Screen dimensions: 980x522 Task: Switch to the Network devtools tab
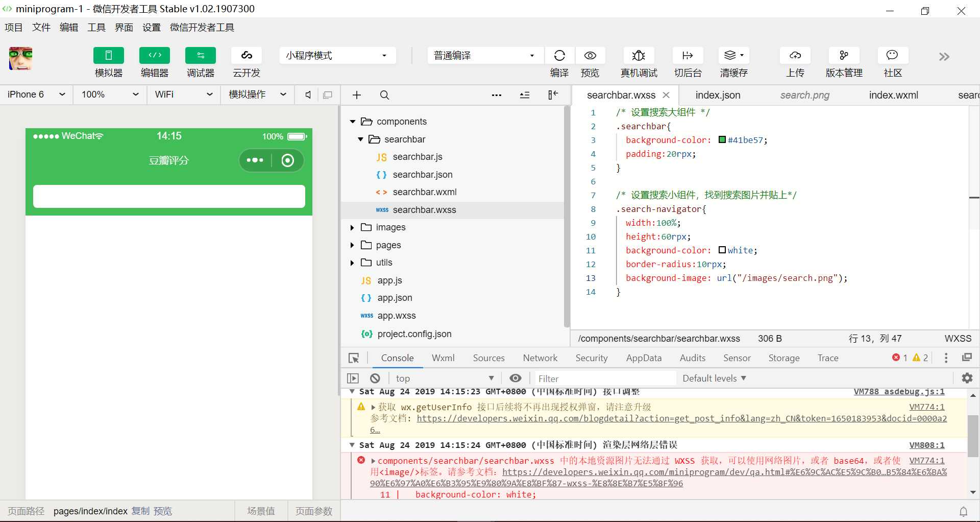point(540,358)
